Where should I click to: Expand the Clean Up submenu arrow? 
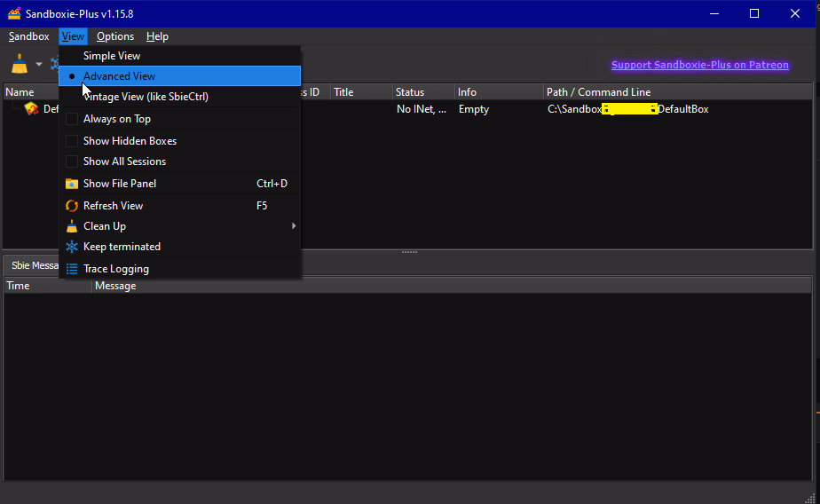point(294,226)
